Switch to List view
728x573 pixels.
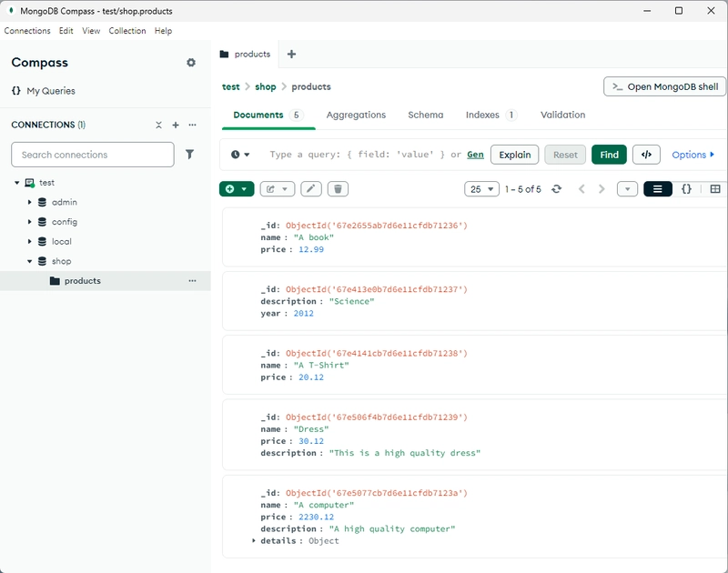[x=657, y=189]
